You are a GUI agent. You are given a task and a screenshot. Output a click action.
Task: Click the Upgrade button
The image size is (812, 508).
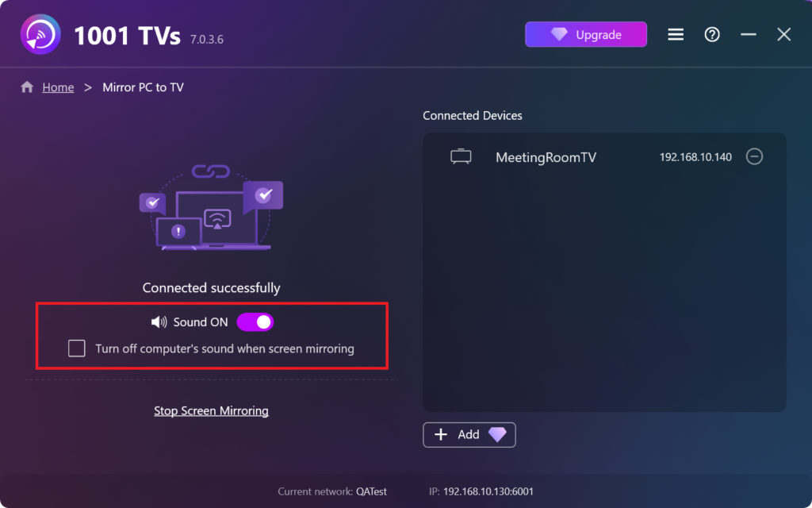pyautogui.click(x=586, y=35)
